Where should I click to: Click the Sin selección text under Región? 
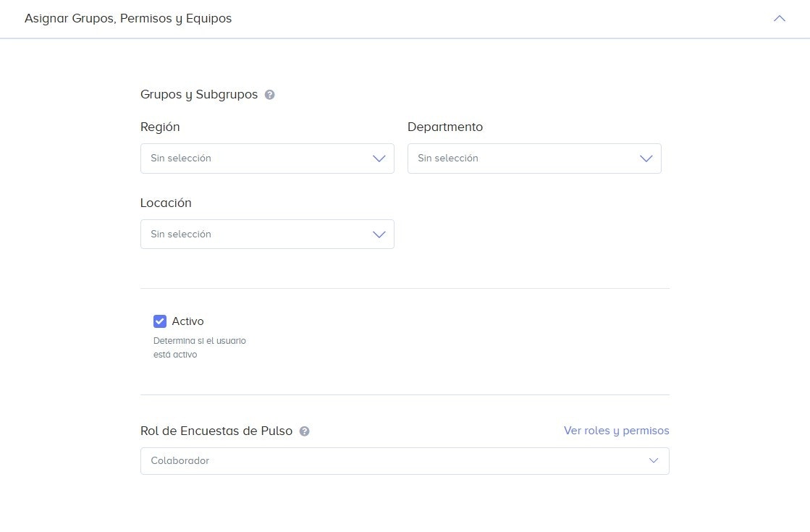click(181, 159)
